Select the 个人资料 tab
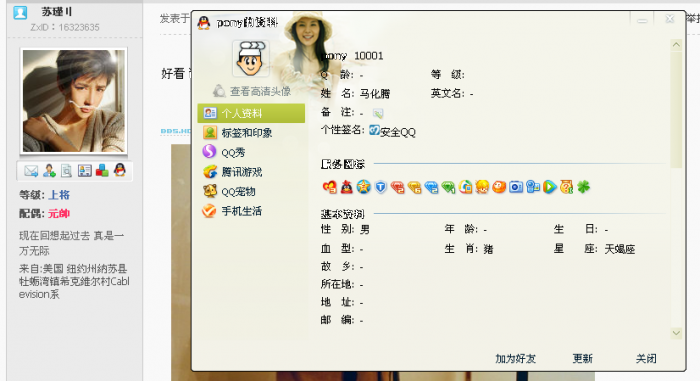 click(251, 113)
